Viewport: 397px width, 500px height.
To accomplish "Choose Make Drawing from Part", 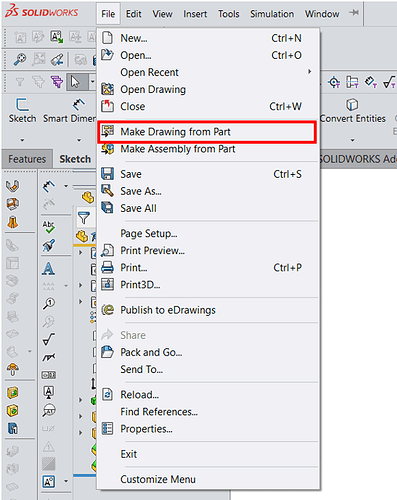I will tap(207, 132).
